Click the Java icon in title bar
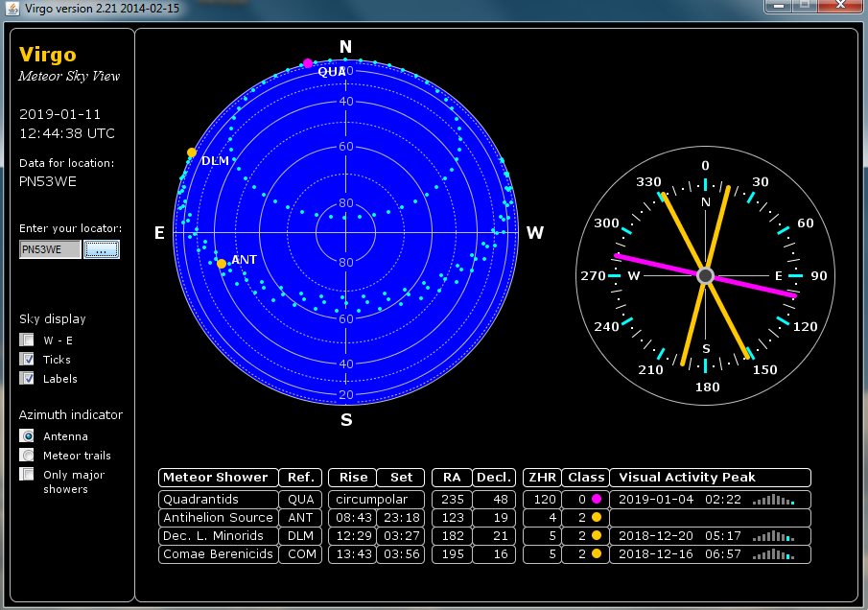Screen dimensions: 868x610 (x=12, y=9)
